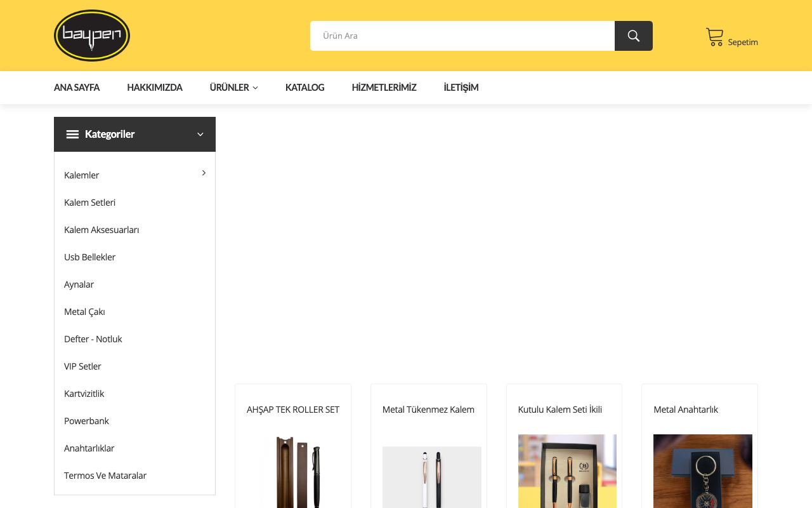This screenshot has width=812, height=508.
Task: Open the Usb Bellekler category
Action: (x=89, y=257)
